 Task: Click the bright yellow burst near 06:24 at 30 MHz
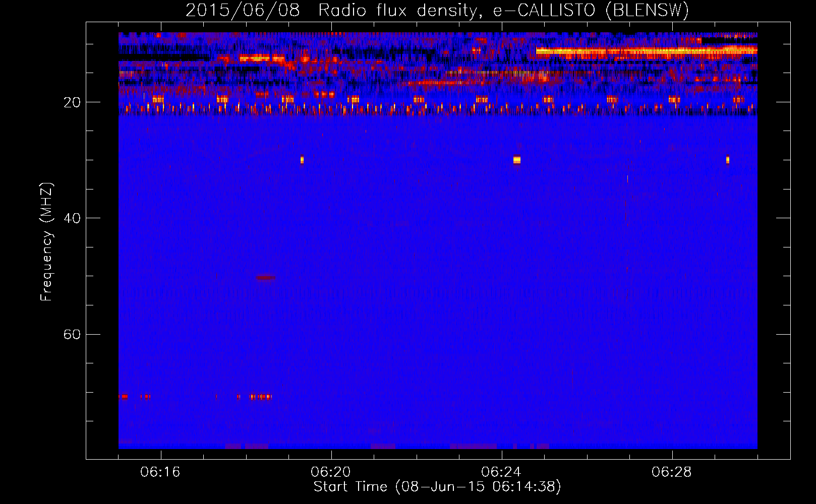516,160
